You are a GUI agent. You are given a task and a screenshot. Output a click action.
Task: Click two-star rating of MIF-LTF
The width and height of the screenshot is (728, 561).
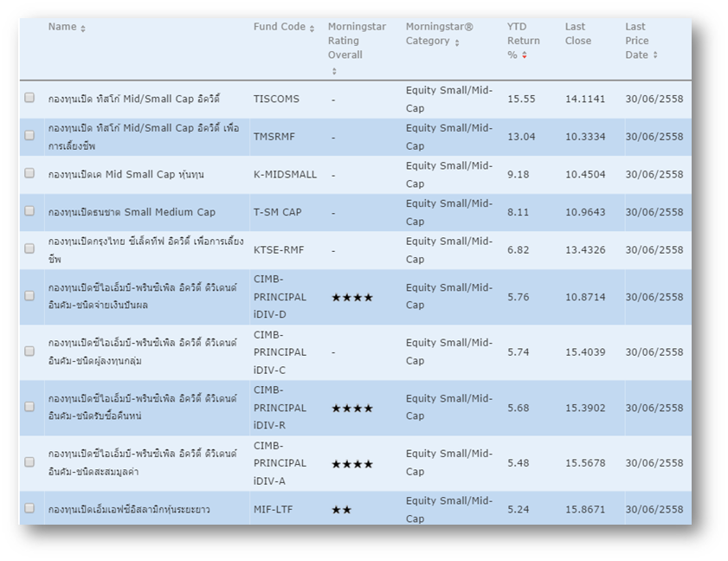click(341, 510)
